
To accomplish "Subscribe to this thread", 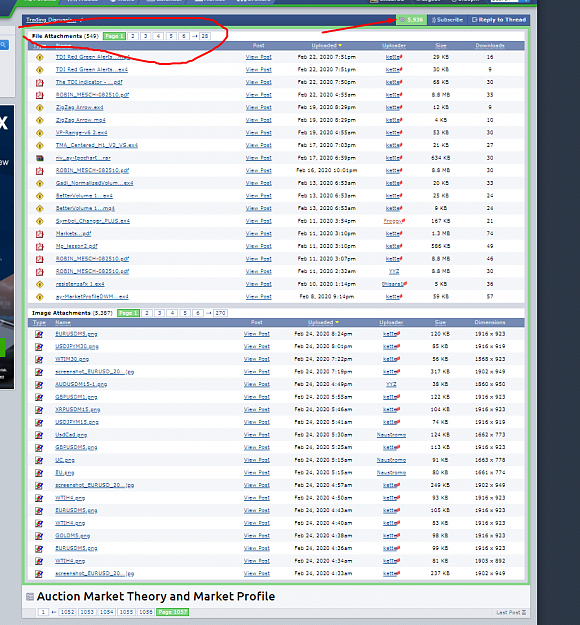I will pyautogui.click(x=447, y=20).
